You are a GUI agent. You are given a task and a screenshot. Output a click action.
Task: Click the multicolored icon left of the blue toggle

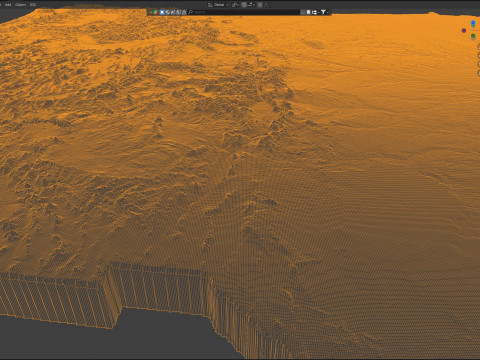(x=155, y=12)
